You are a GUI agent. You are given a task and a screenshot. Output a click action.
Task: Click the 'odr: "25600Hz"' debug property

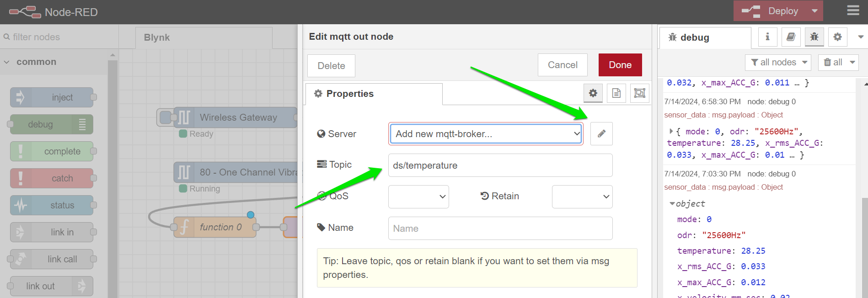pos(711,235)
